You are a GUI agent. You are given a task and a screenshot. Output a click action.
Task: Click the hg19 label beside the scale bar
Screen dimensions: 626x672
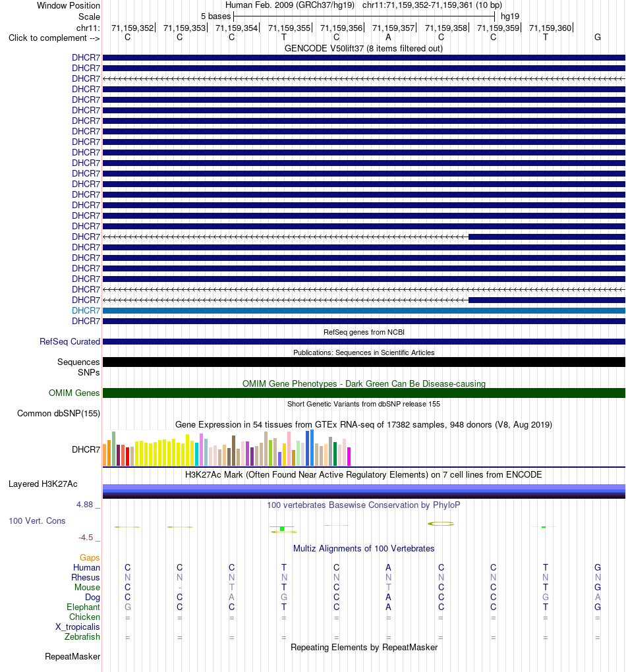tap(510, 16)
